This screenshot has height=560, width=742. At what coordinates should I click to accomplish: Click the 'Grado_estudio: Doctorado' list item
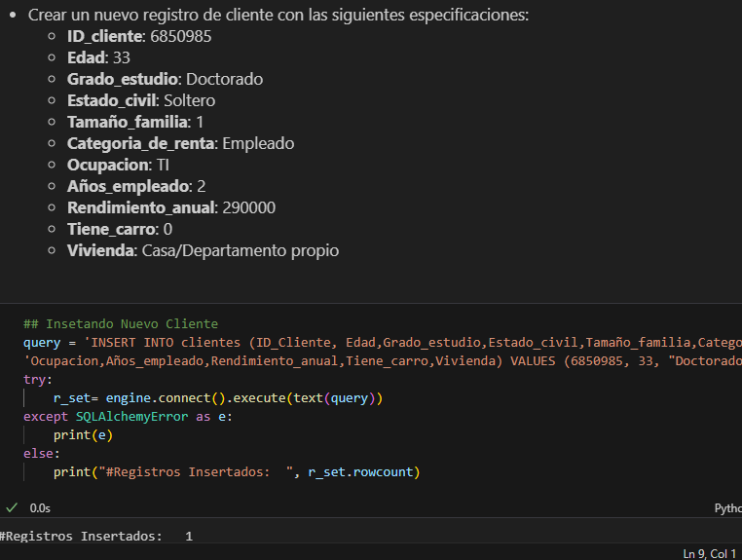(x=166, y=79)
